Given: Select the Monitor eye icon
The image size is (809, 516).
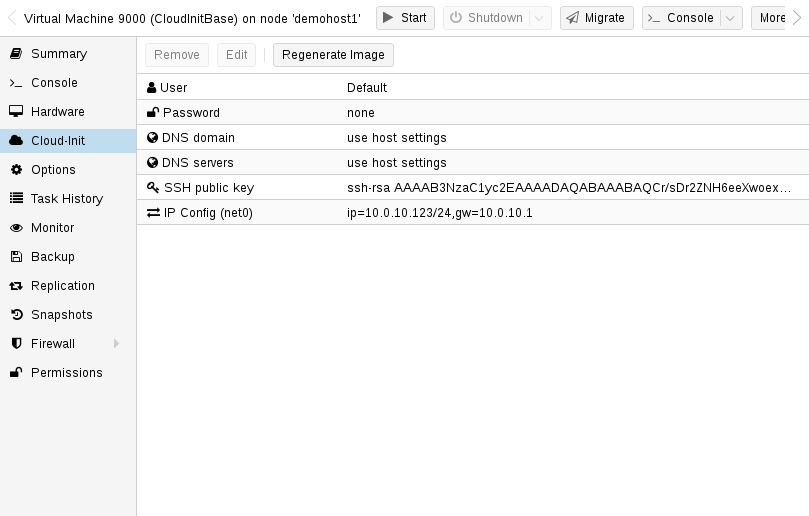Looking at the screenshot, I should pos(17,228).
